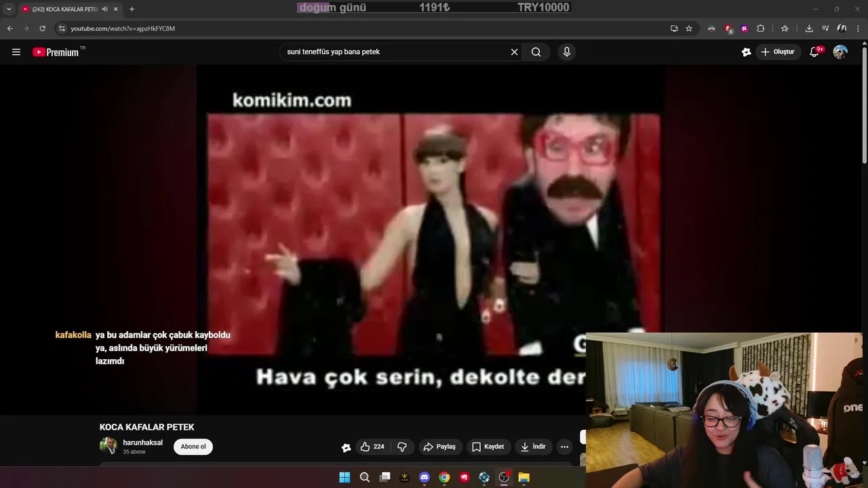
Task: Expand the tab search dropdown arrow
Action: [9, 9]
